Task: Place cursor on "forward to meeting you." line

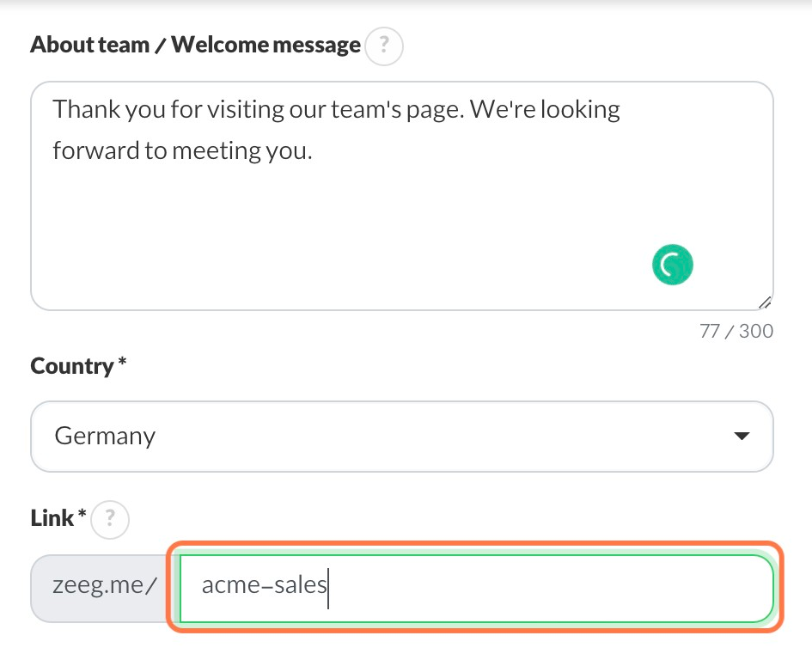Action: (x=182, y=151)
